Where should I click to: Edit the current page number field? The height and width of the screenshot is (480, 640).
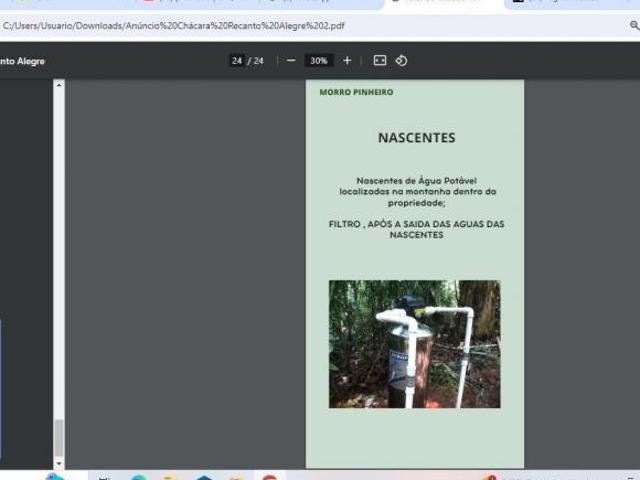tap(237, 61)
